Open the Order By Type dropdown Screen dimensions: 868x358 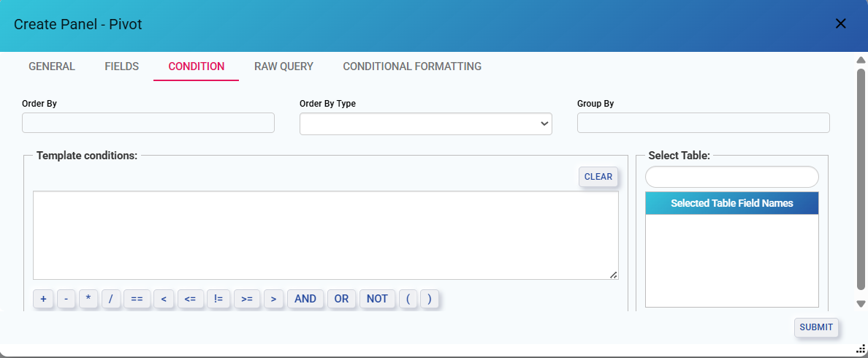425,123
